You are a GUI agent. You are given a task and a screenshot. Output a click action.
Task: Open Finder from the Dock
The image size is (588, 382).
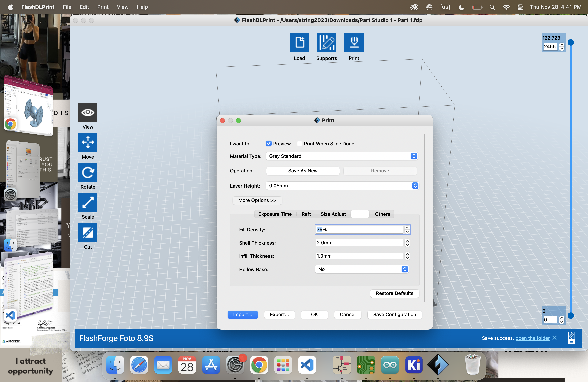coord(115,365)
